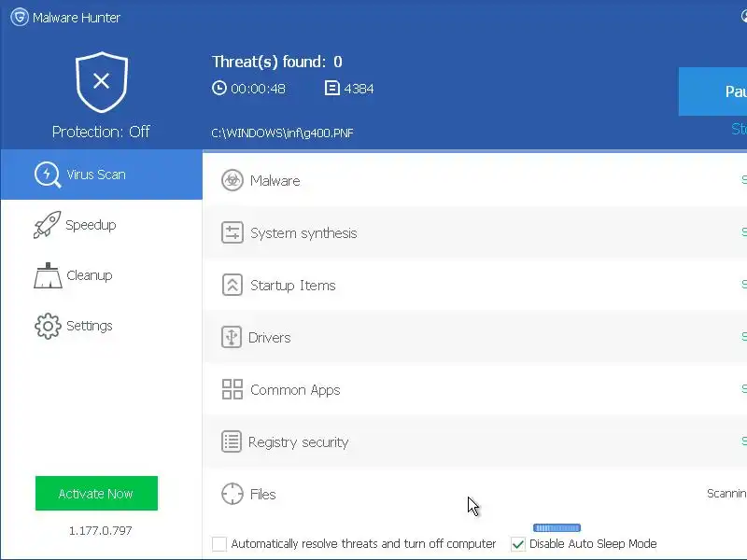
Task: Click the Malware biohazard icon
Action: click(233, 180)
